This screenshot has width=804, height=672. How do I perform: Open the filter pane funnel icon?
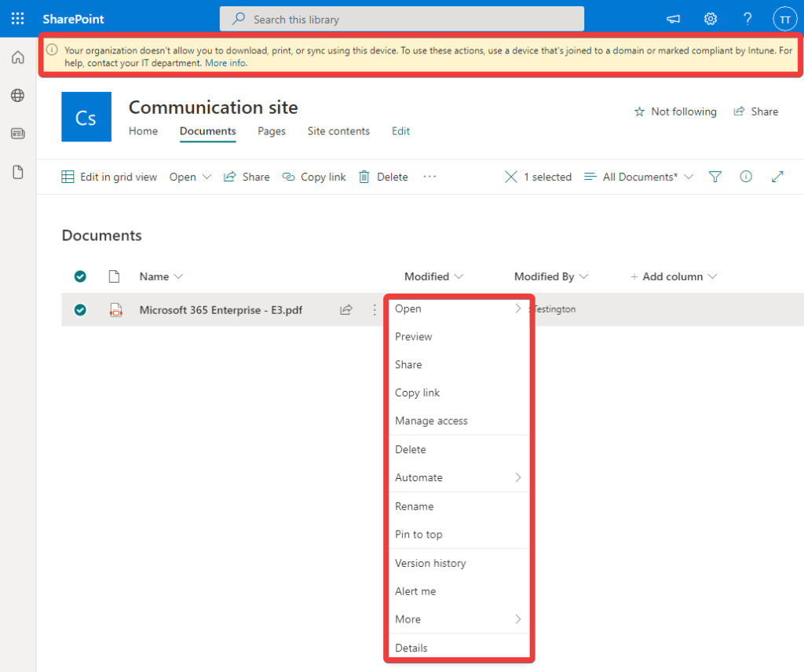(714, 177)
